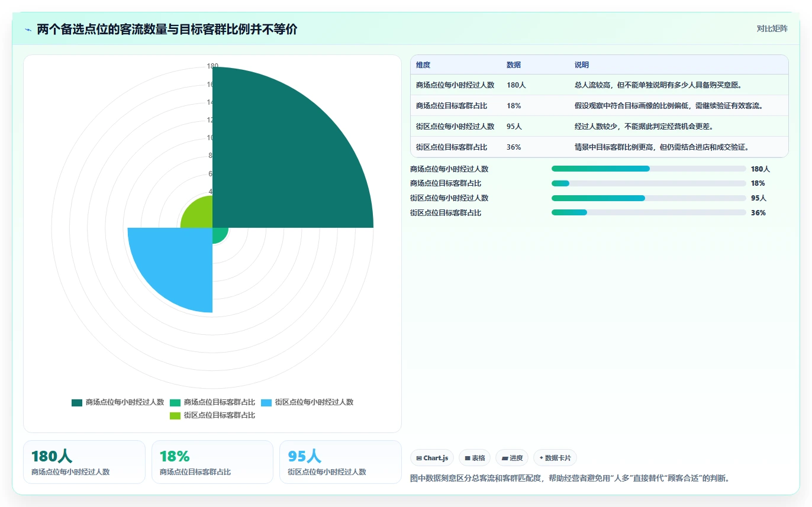Open the 18% stat card
This screenshot has height=507, width=812.
pyautogui.click(x=212, y=462)
